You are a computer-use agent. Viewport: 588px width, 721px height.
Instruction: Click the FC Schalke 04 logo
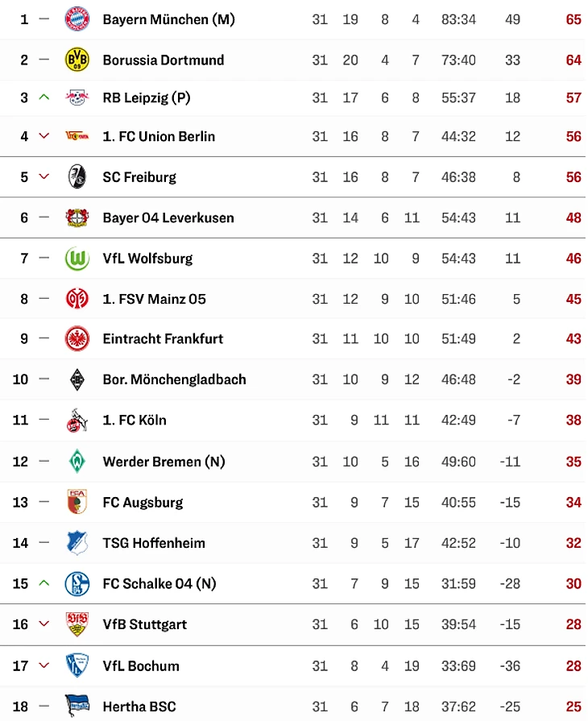pos(77,583)
